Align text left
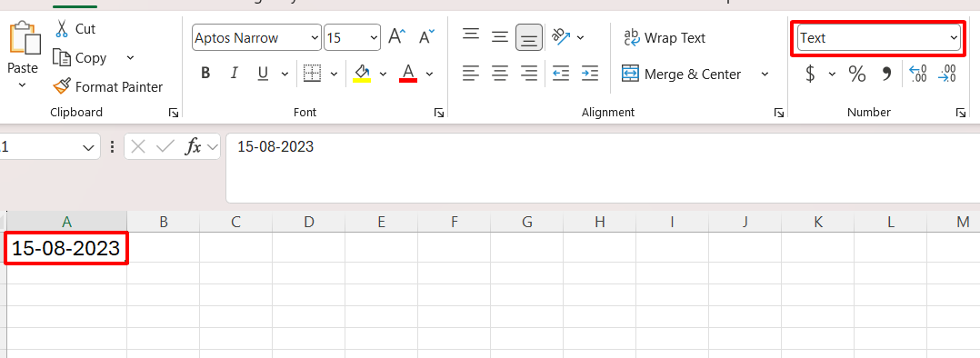 (471, 74)
